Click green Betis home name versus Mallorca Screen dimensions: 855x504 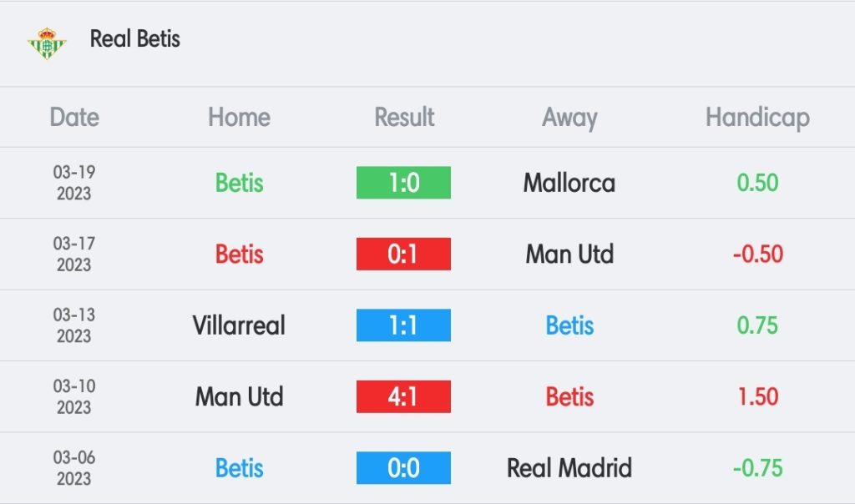pos(239,183)
